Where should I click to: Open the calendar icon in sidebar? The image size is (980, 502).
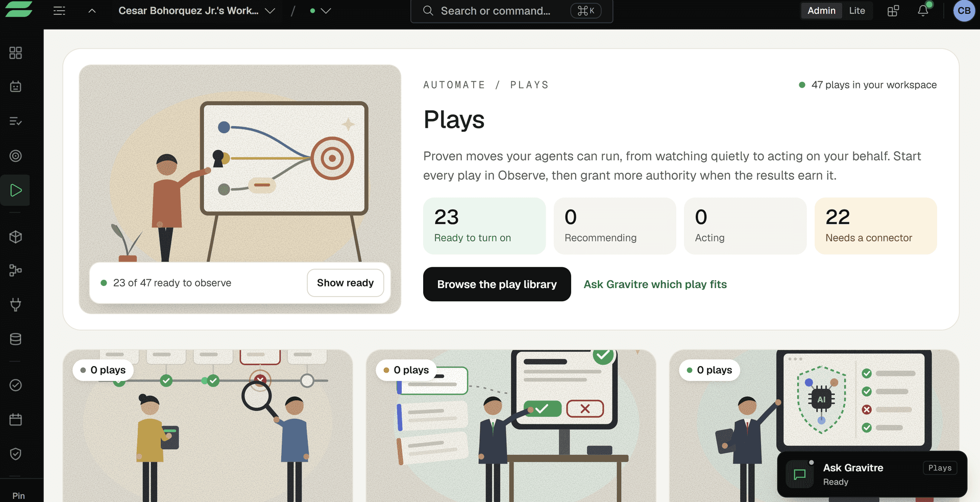pos(16,419)
